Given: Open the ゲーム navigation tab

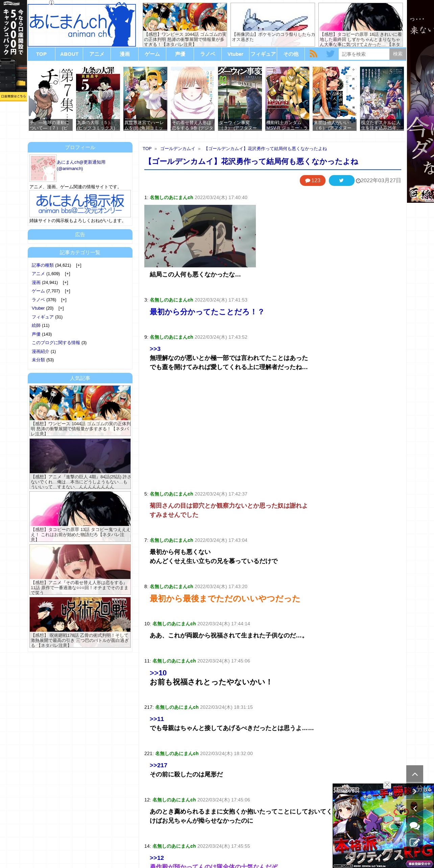Looking at the screenshot, I should tap(152, 54).
